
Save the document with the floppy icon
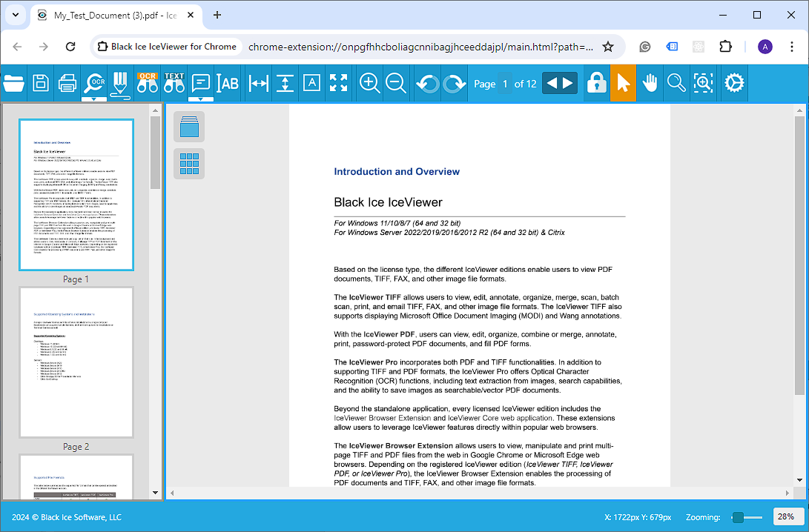pos(41,83)
